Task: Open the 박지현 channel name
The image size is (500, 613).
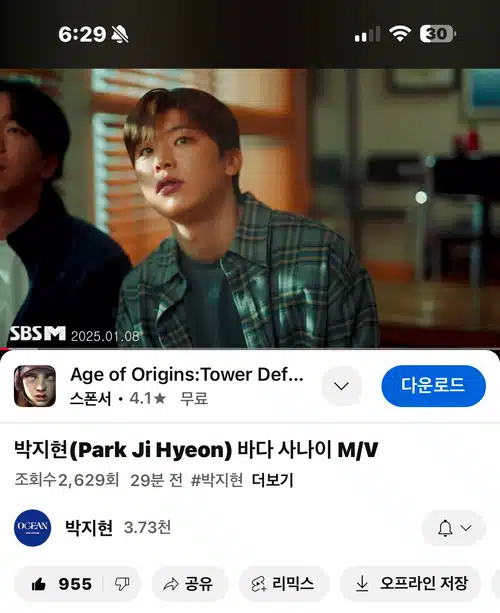Action: point(89,527)
